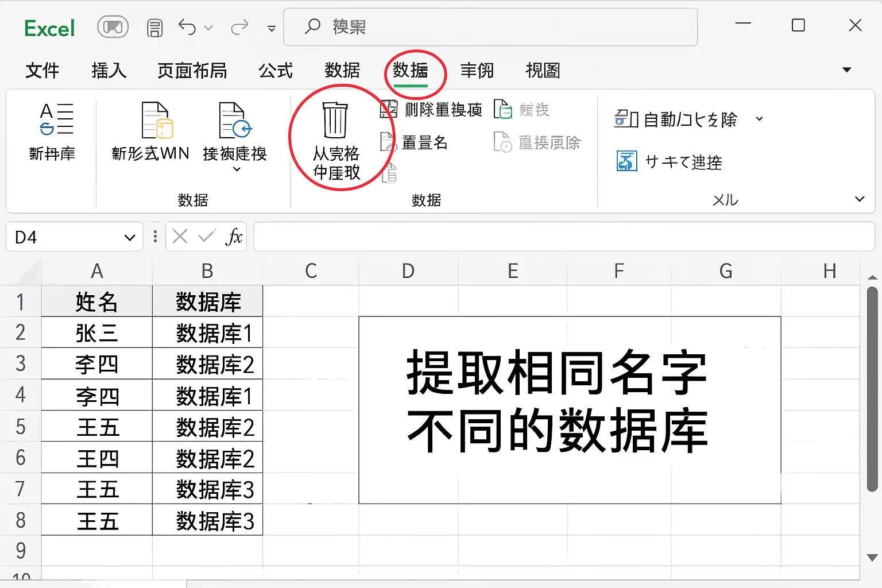Open the 文件 menu tab
The width and height of the screenshot is (882, 588).
click(x=42, y=70)
